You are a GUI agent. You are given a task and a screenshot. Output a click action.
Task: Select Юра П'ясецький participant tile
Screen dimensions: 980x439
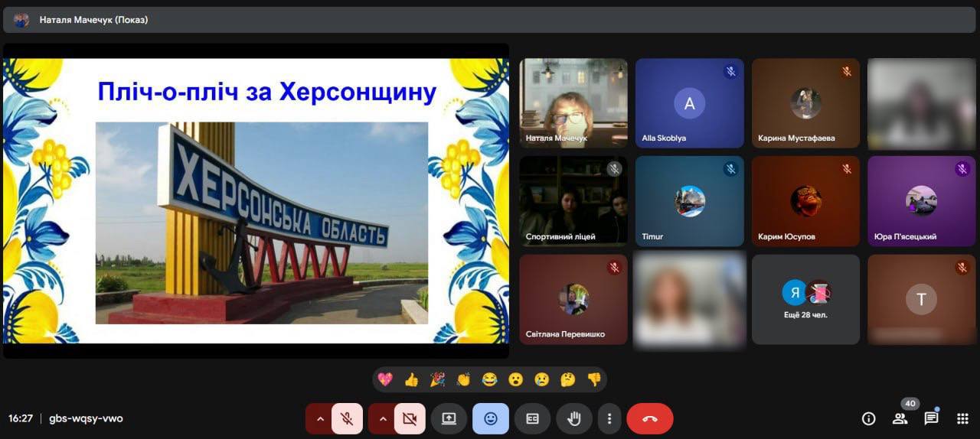coord(922,201)
